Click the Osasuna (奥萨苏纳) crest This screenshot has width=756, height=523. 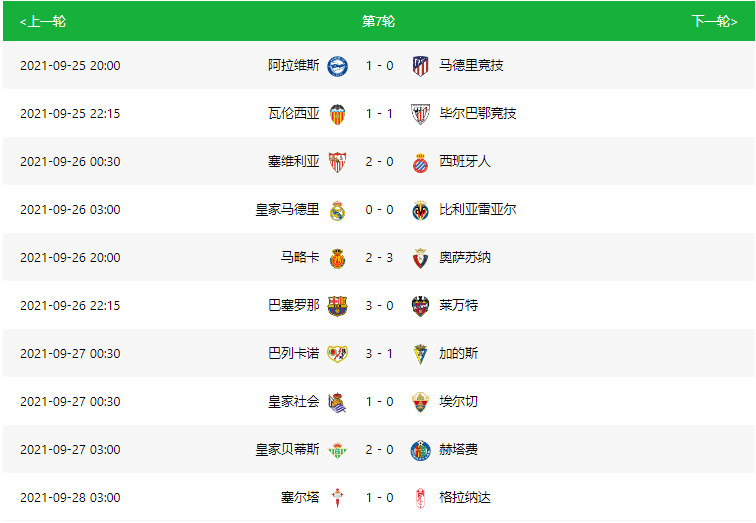(420, 258)
